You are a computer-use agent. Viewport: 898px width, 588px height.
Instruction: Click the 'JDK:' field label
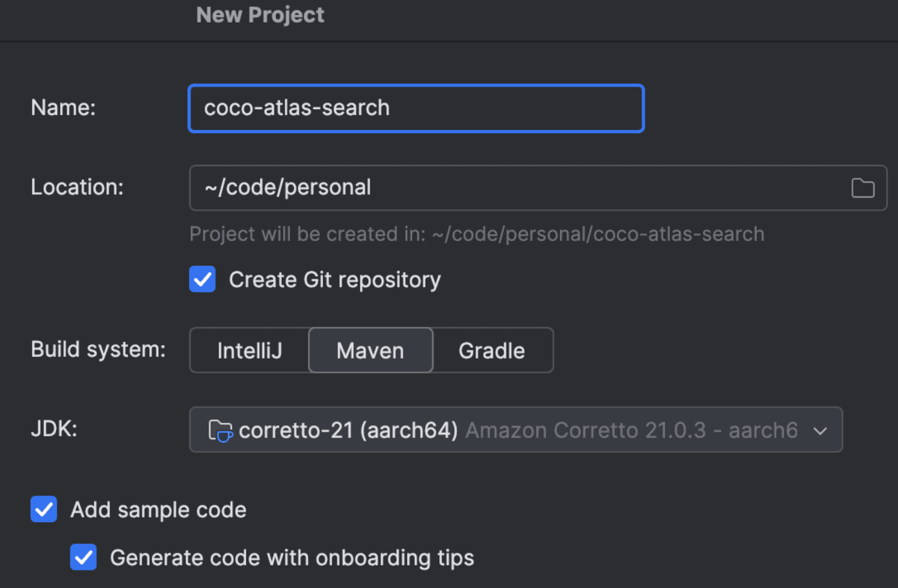pos(54,428)
